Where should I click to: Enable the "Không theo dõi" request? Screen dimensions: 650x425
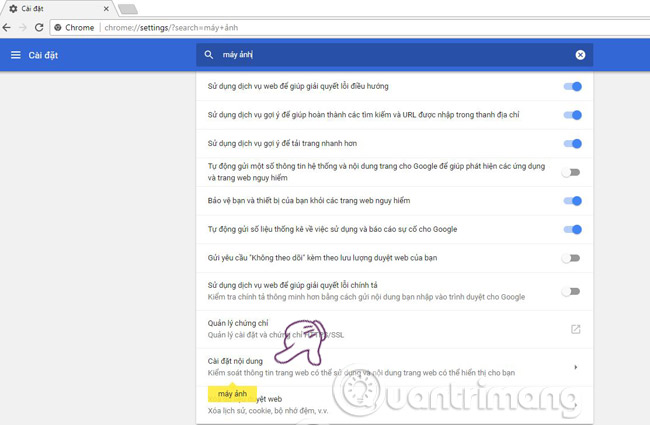pos(571,258)
